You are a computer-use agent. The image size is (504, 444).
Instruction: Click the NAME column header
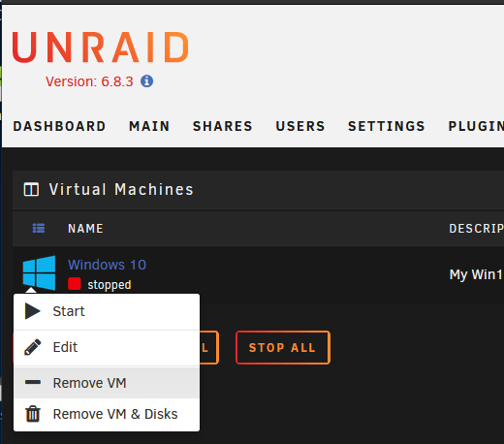click(x=85, y=229)
